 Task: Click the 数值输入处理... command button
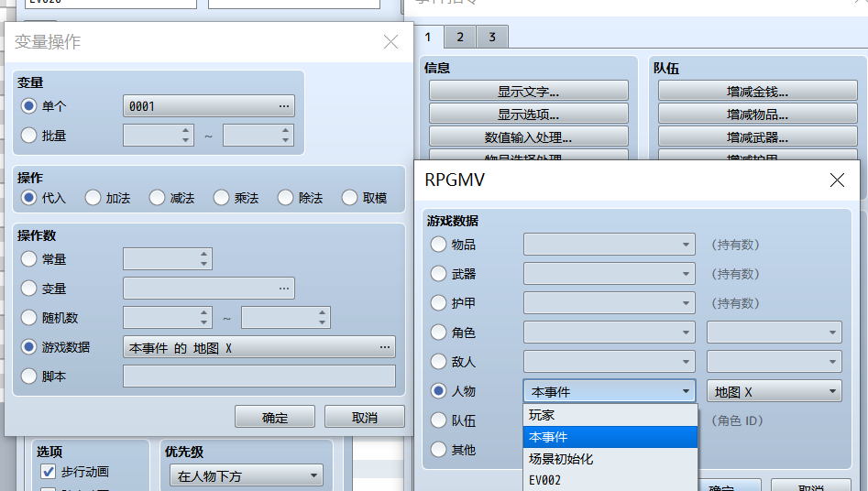click(x=529, y=136)
